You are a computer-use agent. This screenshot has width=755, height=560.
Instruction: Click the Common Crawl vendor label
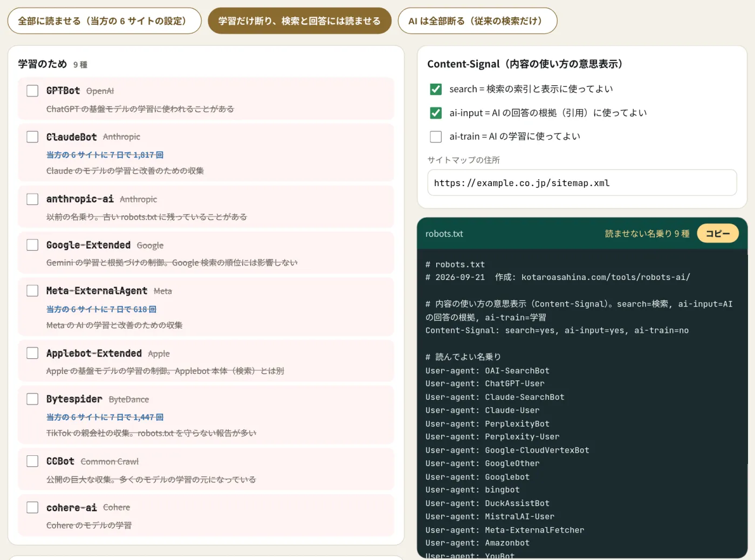click(x=109, y=462)
